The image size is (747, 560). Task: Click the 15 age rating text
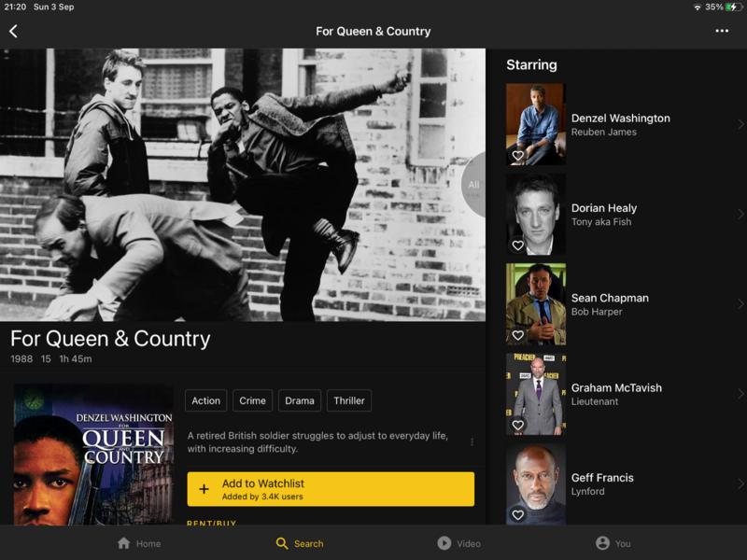(x=46, y=358)
